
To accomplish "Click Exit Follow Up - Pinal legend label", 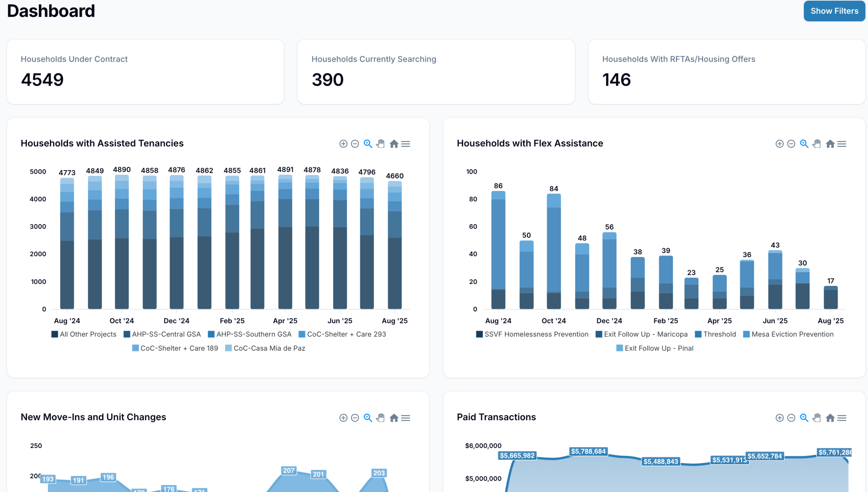I will coord(659,348).
